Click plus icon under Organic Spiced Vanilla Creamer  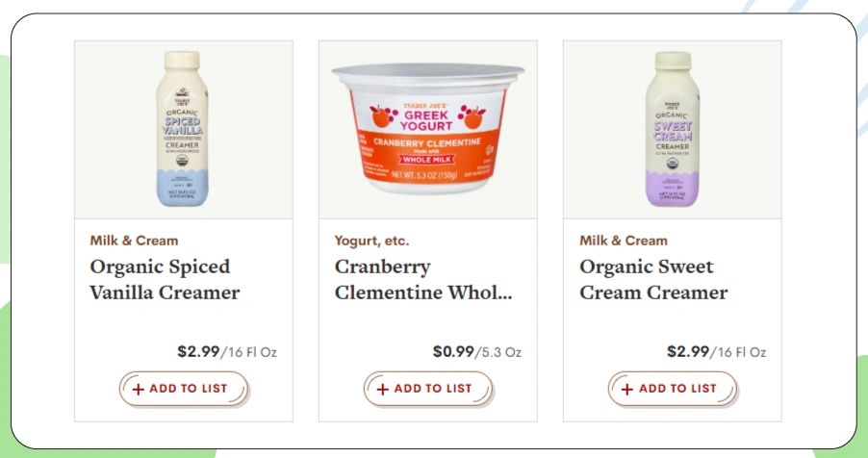(x=139, y=390)
